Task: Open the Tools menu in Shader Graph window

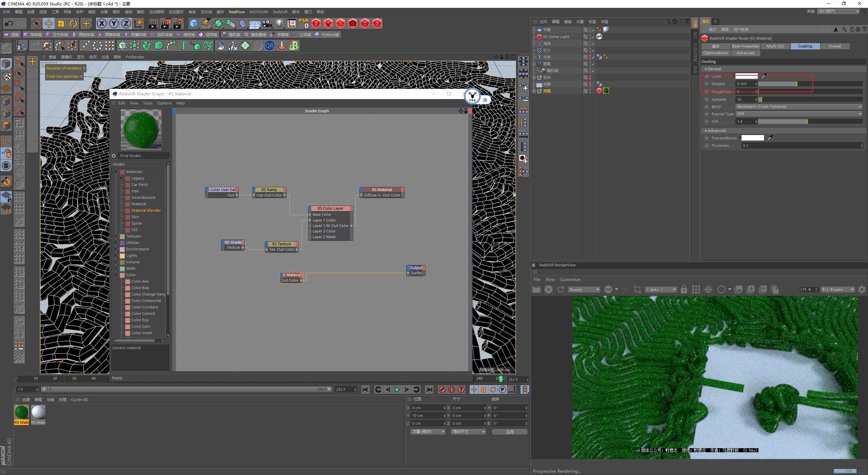Action: pos(147,103)
